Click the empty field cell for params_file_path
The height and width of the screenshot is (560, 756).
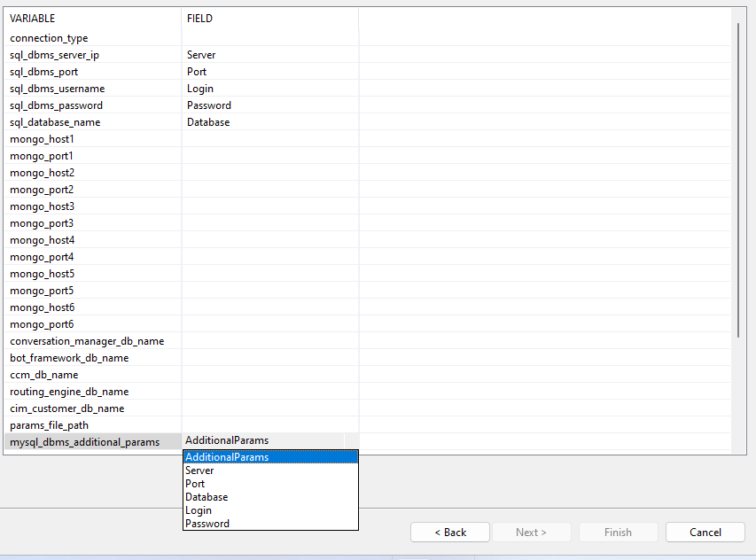point(269,425)
